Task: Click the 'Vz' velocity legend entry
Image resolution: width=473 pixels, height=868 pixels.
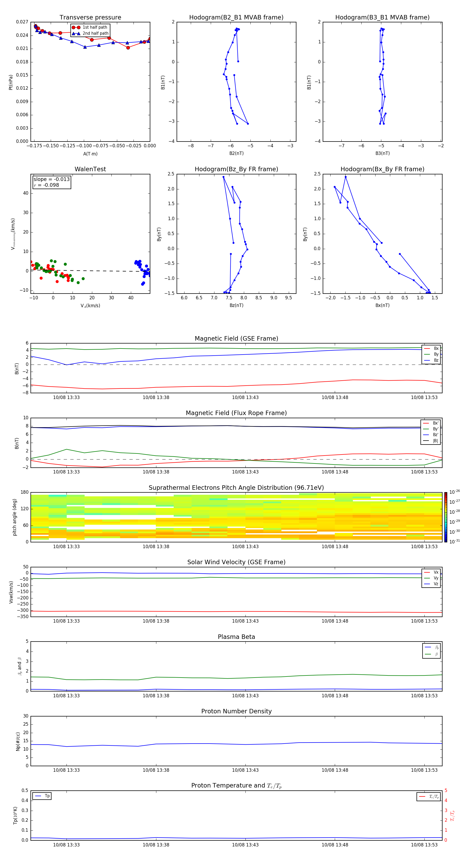Action: click(431, 584)
